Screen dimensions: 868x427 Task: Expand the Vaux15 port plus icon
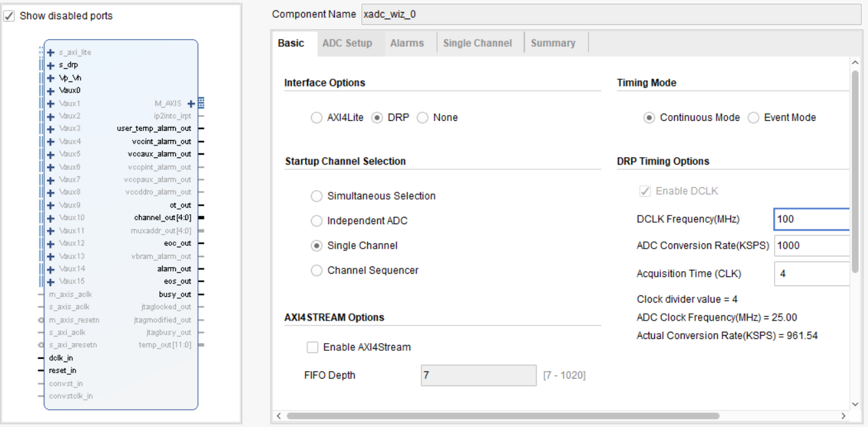point(51,281)
